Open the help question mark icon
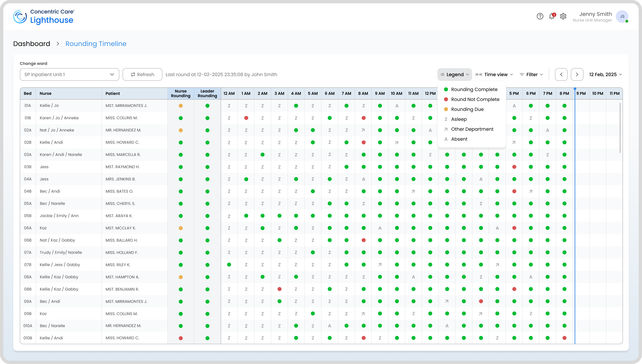The width and height of the screenshot is (642, 364). click(x=540, y=17)
